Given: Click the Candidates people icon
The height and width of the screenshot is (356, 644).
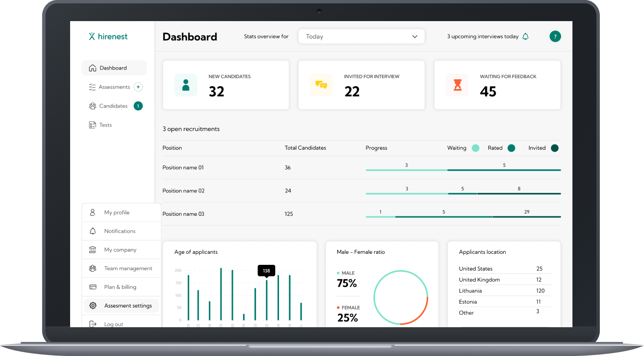Looking at the screenshot, I should (x=93, y=106).
